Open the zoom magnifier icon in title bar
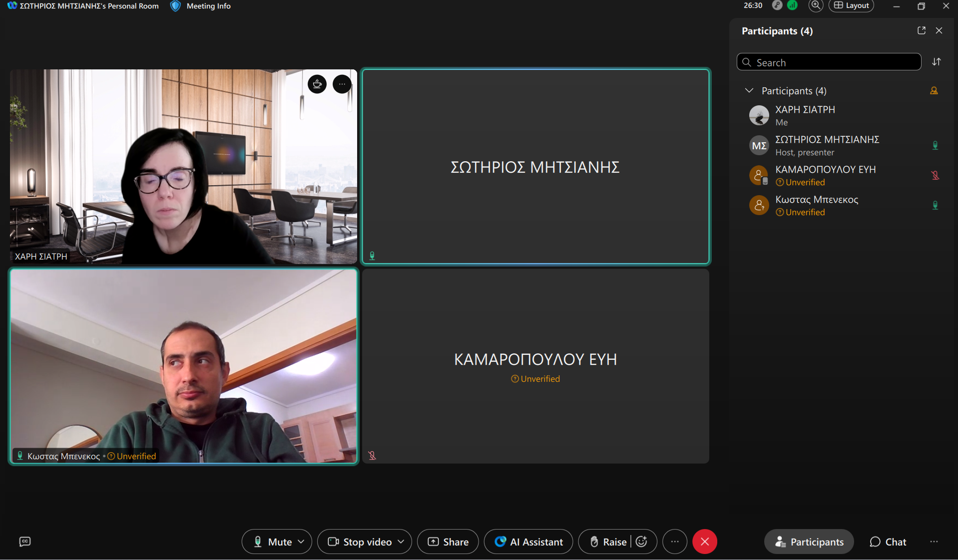The height and width of the screenshot is (560, 958). click(x=816, y=5)
